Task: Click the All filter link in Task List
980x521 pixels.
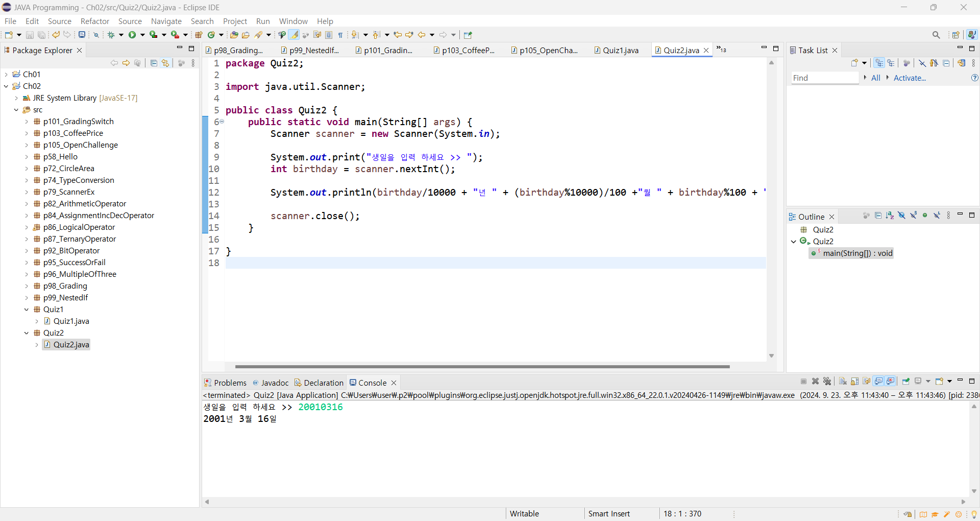Action: tap(876, 78)
